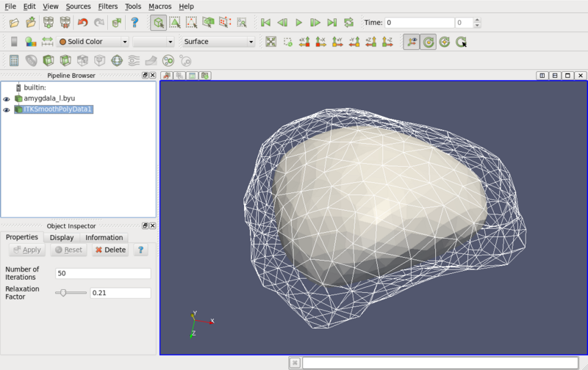The width and height of the screenshot is (588, 370).
Task: Open the Filters menu
Action: (x=107, y=6)
